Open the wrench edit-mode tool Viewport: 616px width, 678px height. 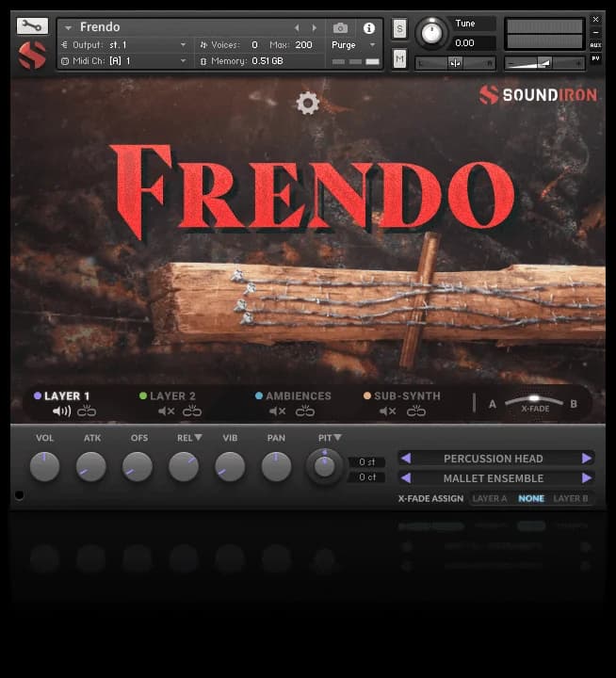coord(32,26)
